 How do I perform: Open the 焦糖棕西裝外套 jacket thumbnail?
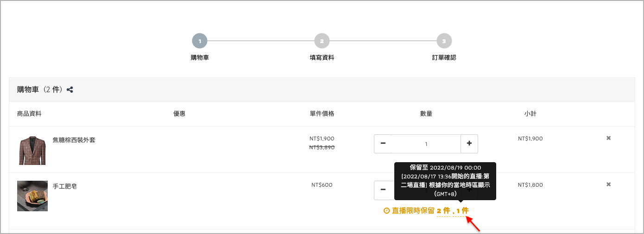click(x=32, y=150)
